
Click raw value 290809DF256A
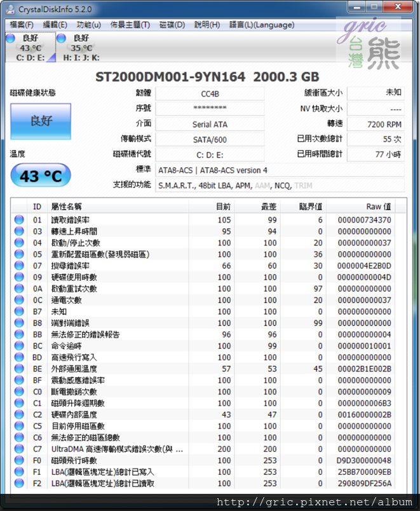point(364,484)
